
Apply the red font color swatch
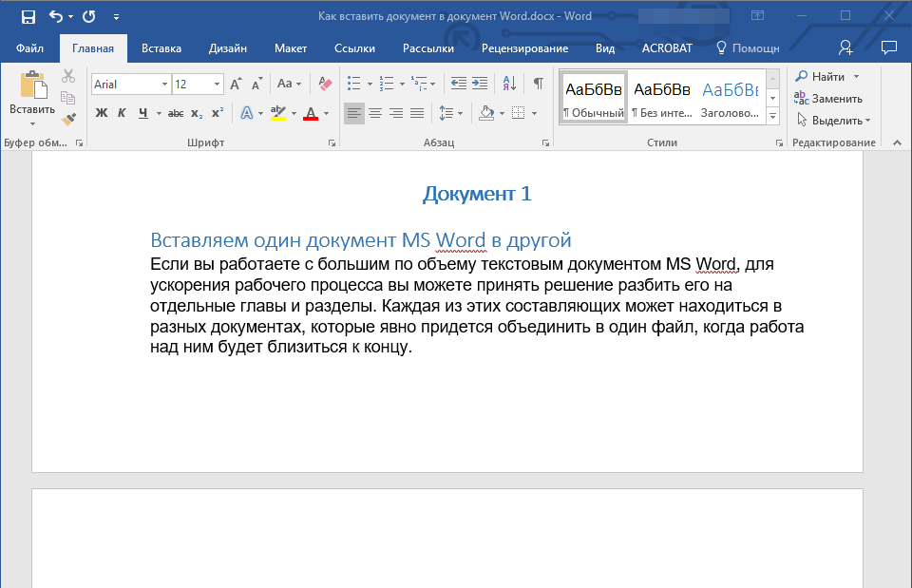click(x=310, y=113)
